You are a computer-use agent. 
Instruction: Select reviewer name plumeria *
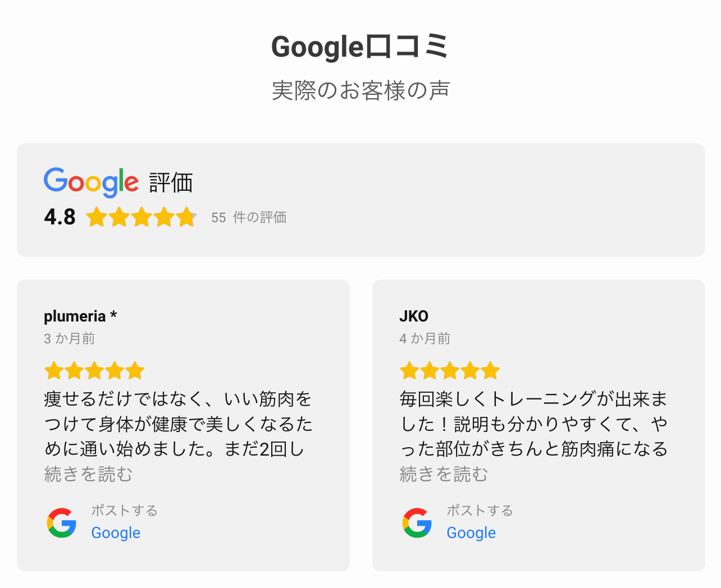pyautogui.click(x=80, y=316)
